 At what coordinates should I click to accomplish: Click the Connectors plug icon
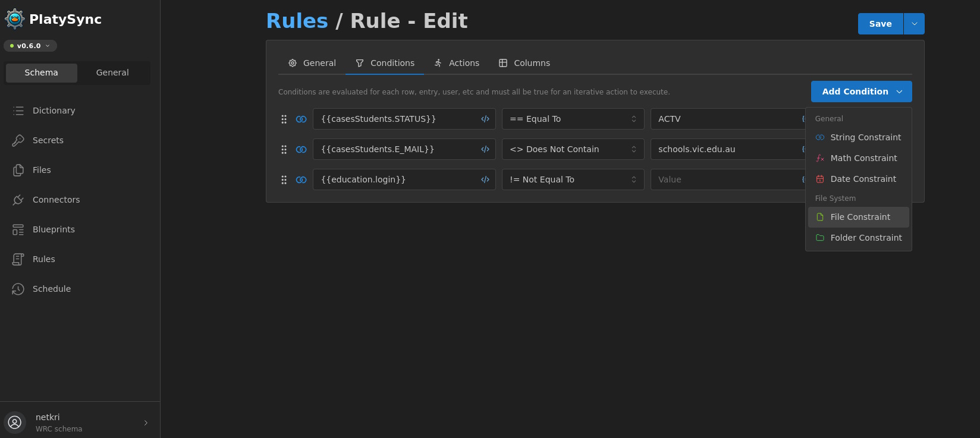coord(18,200)
